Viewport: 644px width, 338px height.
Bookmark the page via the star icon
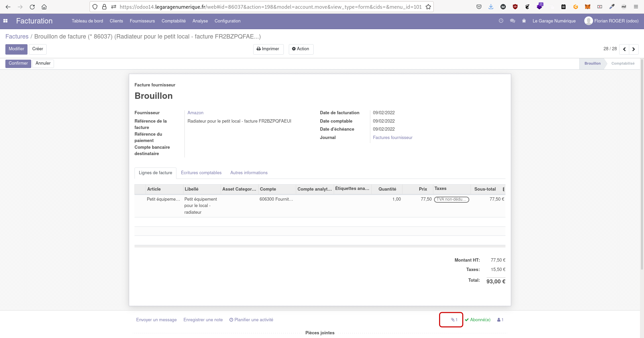(428, 6)
